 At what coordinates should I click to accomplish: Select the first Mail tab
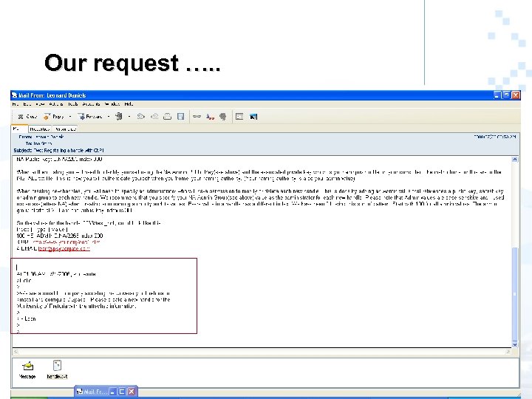[x=19, y=129]
